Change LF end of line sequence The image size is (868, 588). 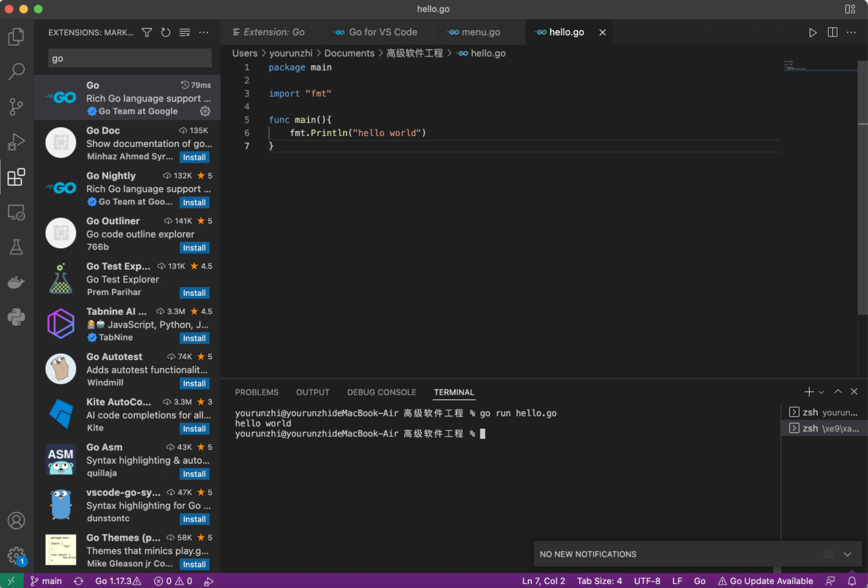tap(677, 581)
